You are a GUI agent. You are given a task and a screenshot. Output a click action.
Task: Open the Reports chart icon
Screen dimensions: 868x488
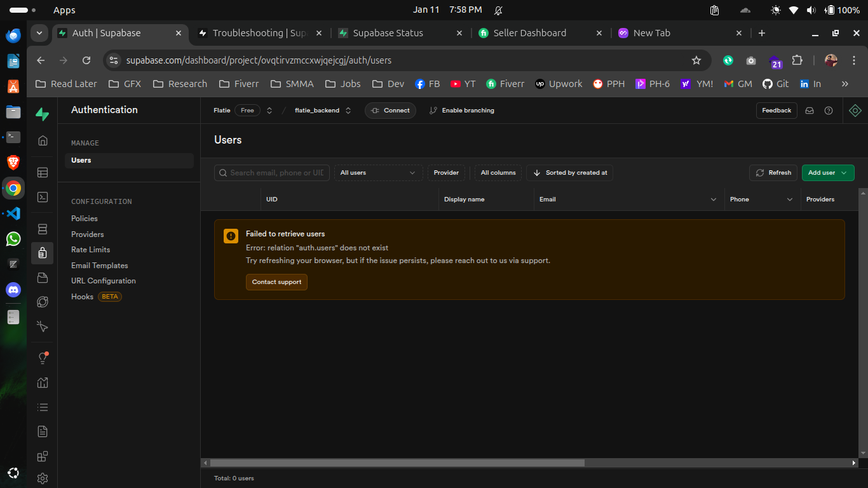[42, 382]
